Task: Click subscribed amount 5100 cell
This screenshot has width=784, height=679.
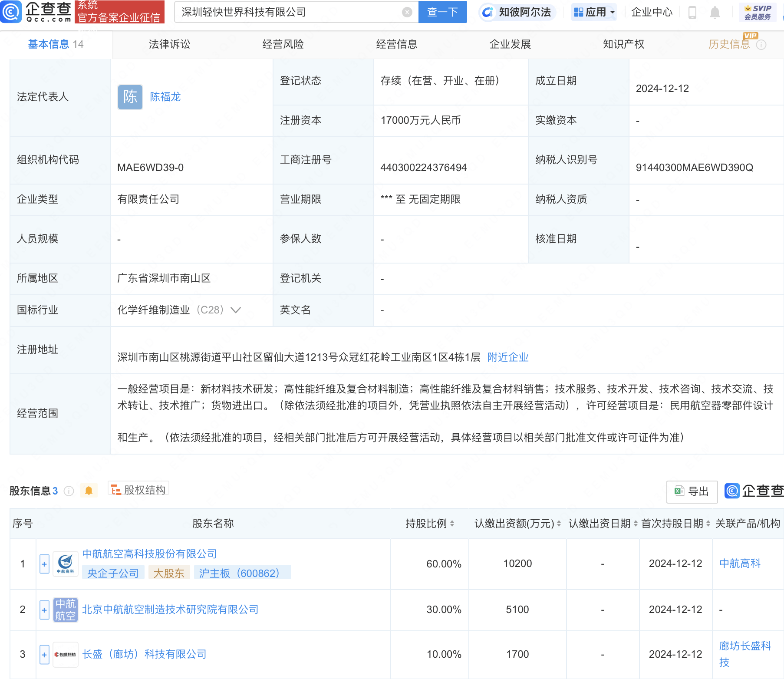Action: pyautogui.click(x=517, y=610)
